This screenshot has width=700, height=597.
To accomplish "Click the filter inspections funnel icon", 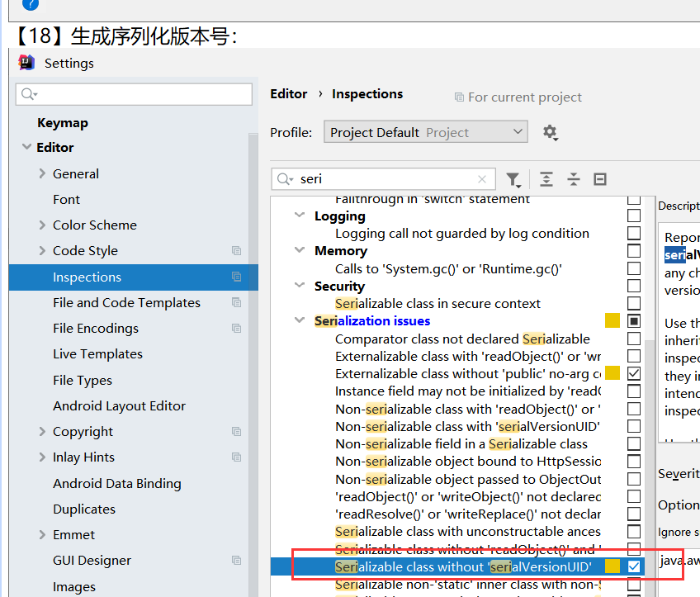I will click(x=513, y=179).
